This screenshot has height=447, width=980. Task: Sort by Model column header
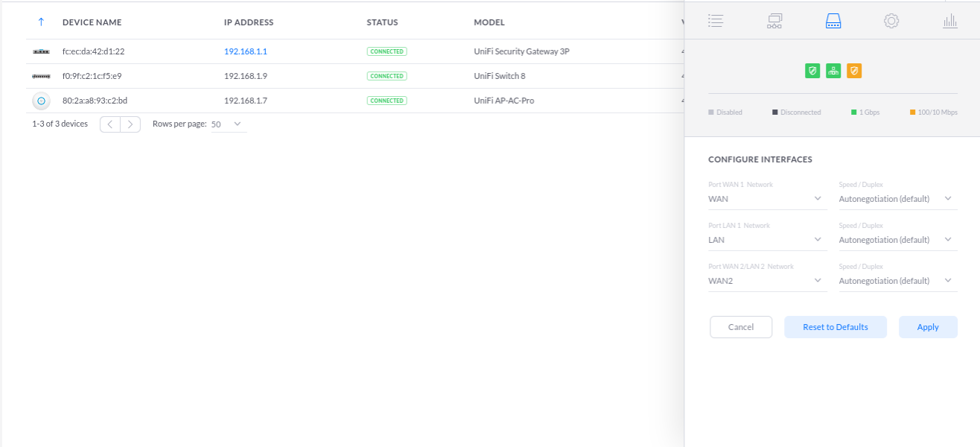point(489,22)
